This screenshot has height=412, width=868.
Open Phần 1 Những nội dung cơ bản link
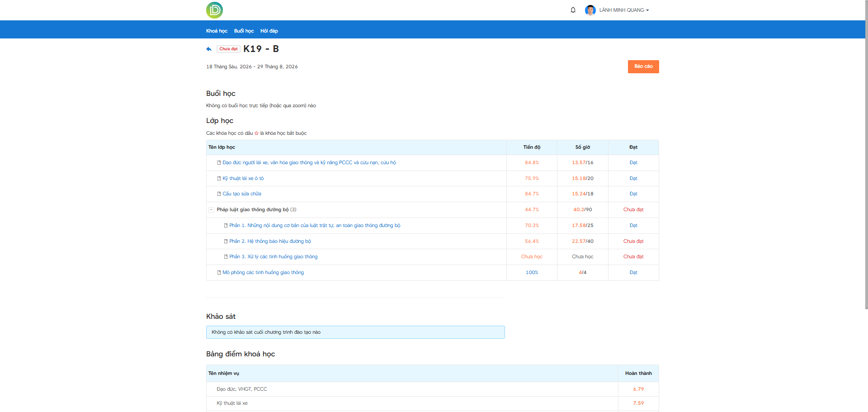(x=315, y=226)
